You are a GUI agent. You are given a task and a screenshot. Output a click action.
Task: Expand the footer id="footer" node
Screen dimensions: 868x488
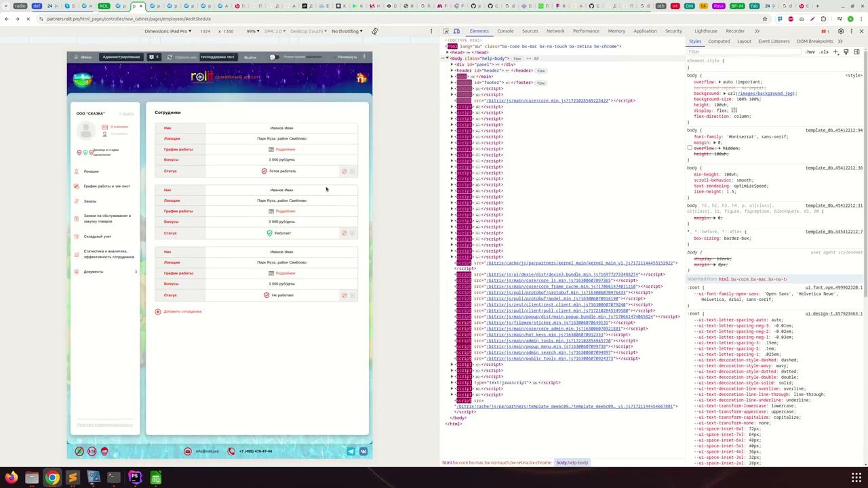(452, 83)
